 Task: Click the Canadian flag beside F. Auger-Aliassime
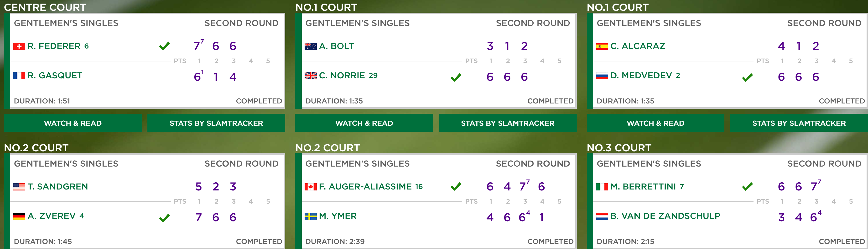coord(310,187)
